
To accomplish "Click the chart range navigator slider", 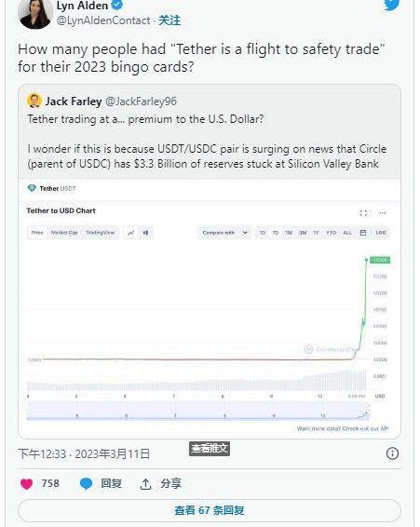I will click(x=197, y=411).
